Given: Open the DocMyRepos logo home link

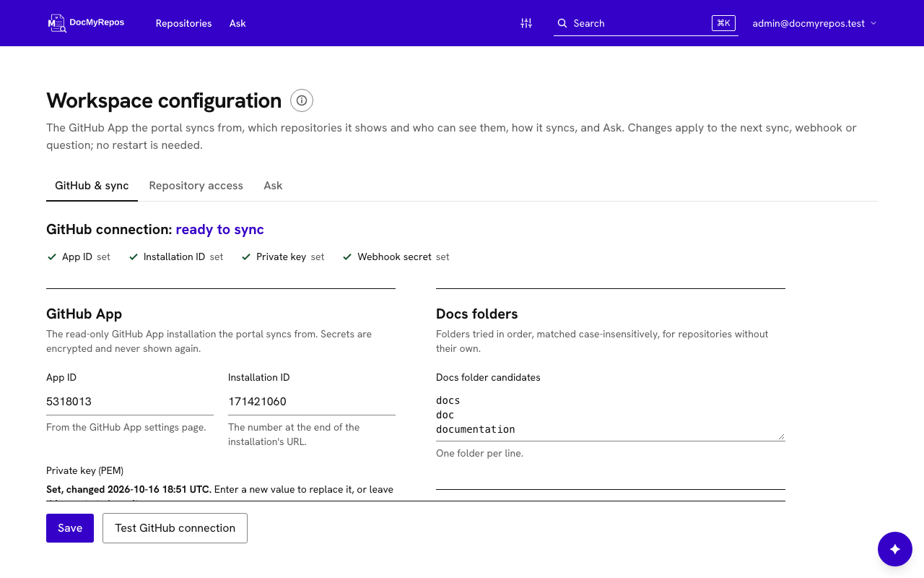Looking at the screenshot, I should 86,23.
